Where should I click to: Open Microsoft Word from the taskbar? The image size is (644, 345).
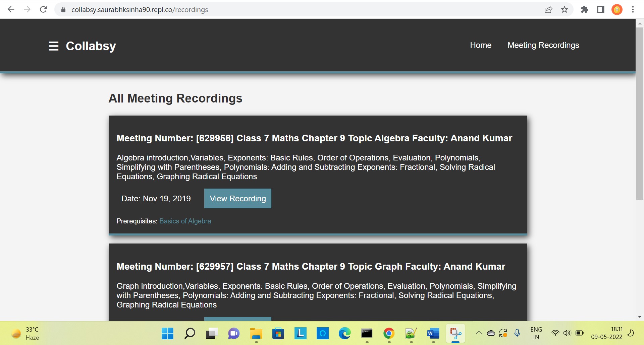point(433,334)
